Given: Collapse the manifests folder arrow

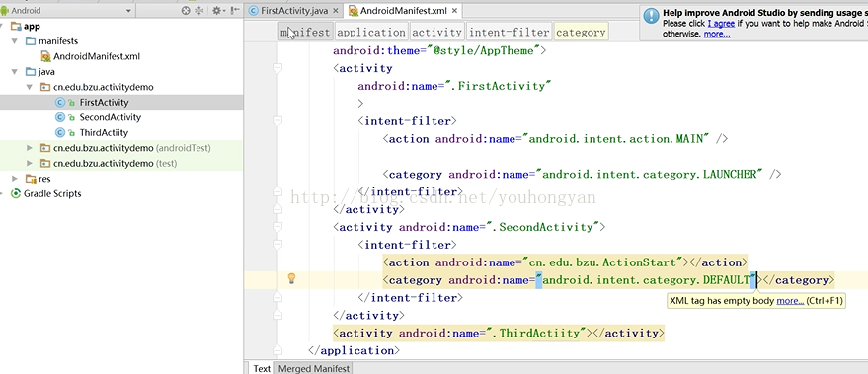Looking at the screenshot, I should point(15,41).
